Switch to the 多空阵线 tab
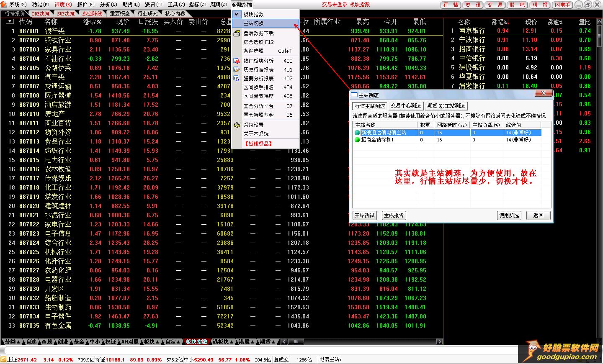 point(92,14)
